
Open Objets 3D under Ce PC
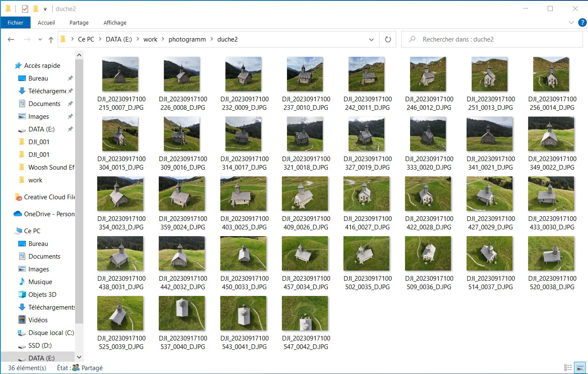pyautogui.click(x=42, y=295)
